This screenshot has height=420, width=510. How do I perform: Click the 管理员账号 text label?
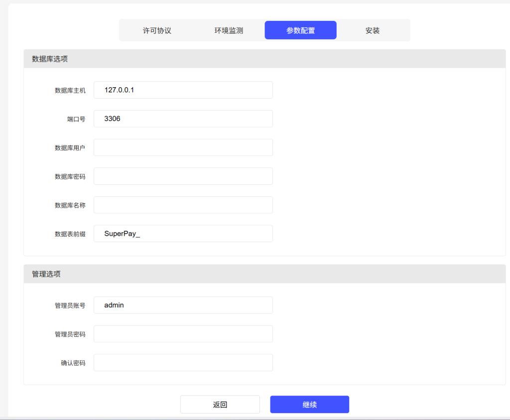[70, 305]
